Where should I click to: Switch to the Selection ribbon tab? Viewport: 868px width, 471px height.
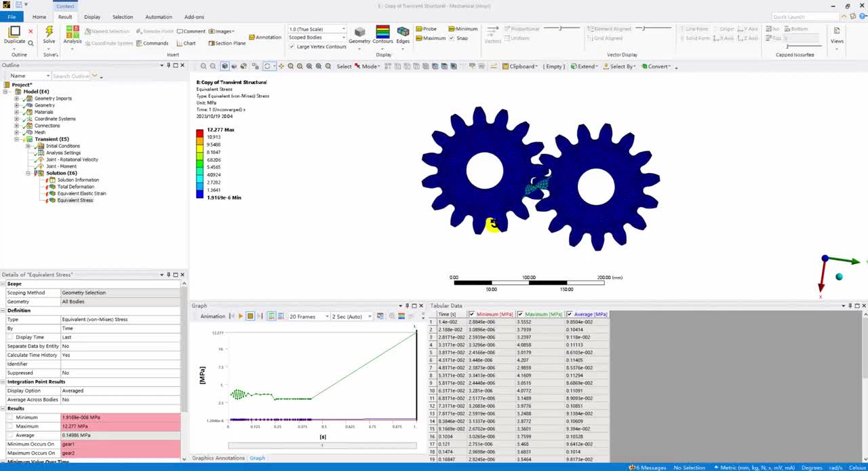[x=123, y=17]
